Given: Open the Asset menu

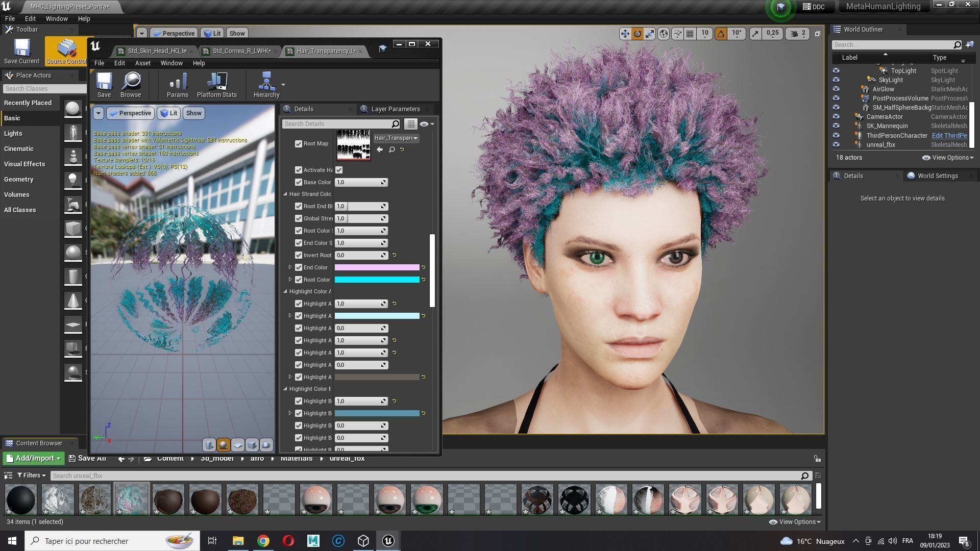Looking at the screenshot, I should click(x=142, y=63).
